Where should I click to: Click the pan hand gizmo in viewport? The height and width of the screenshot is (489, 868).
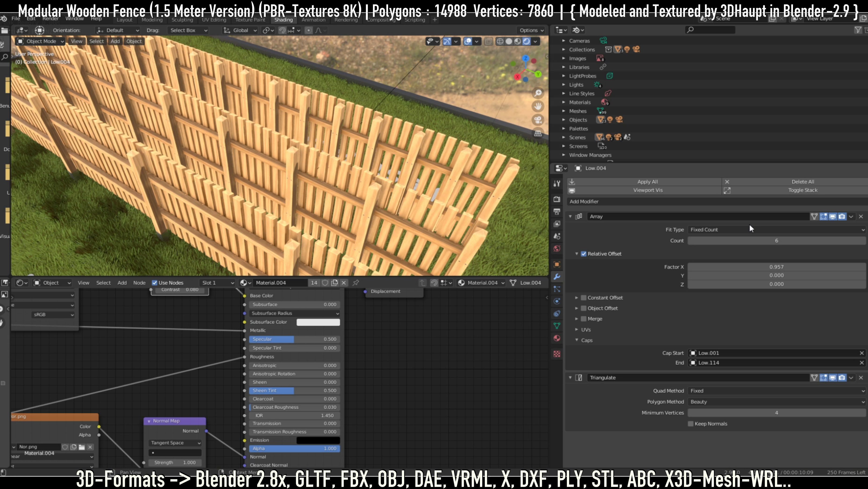[x=538, y=106]
